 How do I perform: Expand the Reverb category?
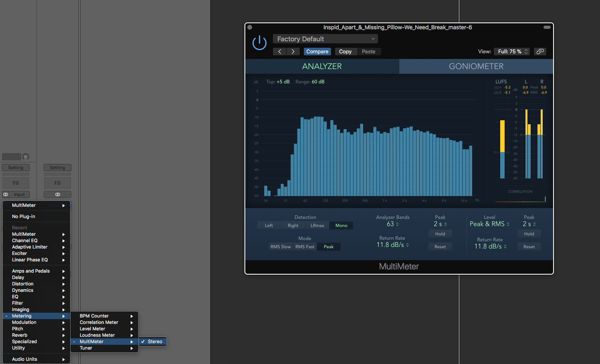pyautogui.click(x=36, y=335)
